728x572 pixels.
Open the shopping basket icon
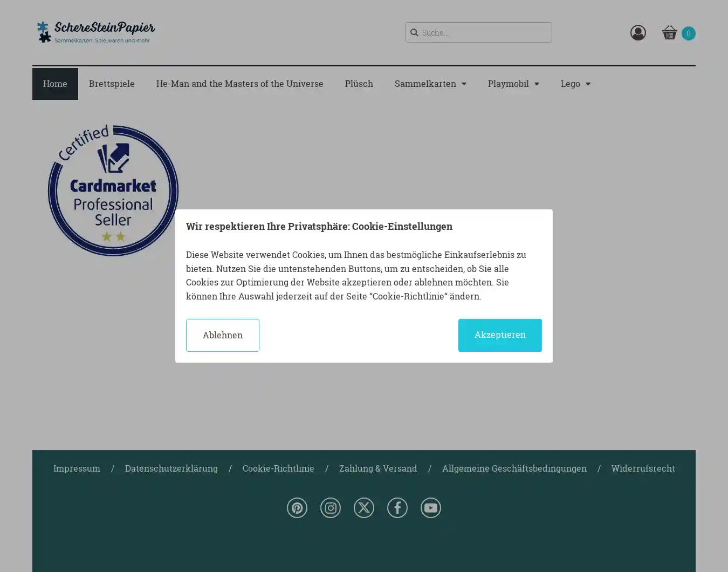[670, 33]
